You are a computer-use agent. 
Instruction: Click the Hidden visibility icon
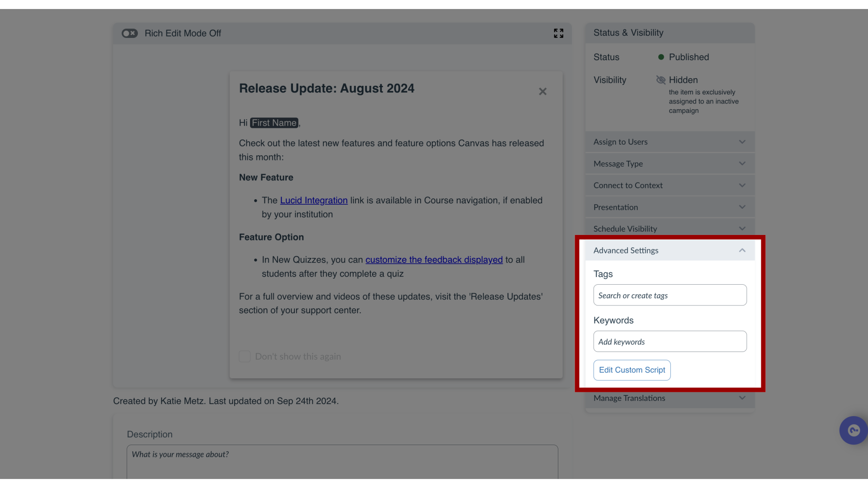point(660,80)
